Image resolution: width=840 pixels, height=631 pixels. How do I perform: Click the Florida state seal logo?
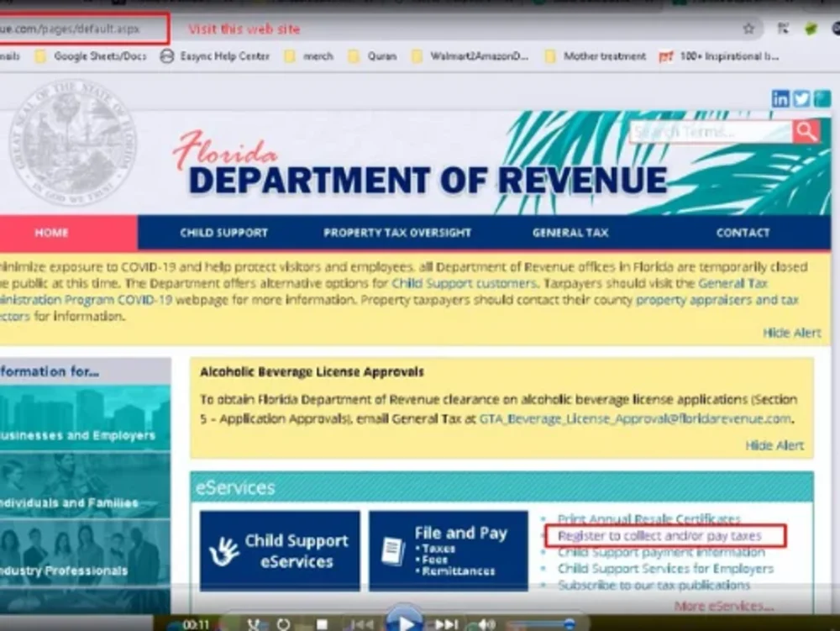(72, 143)
